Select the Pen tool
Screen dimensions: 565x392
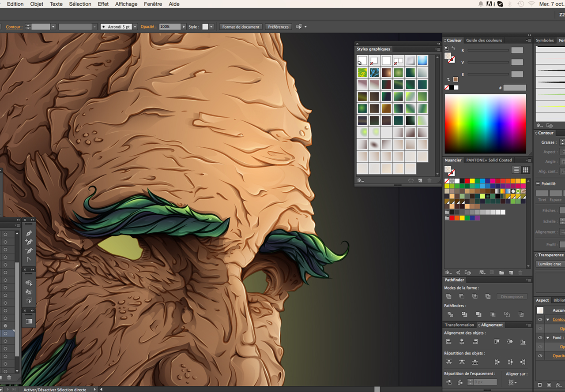pos(29,233)
